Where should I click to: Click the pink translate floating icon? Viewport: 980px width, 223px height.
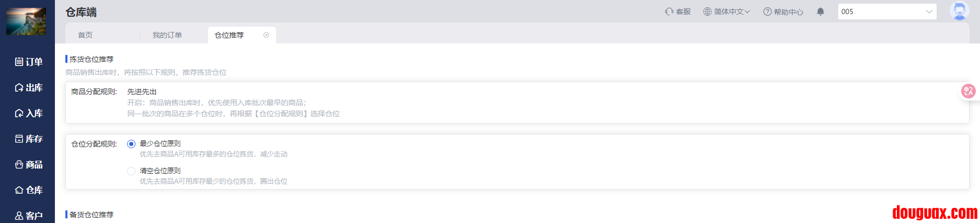click(x=968, y=91)
